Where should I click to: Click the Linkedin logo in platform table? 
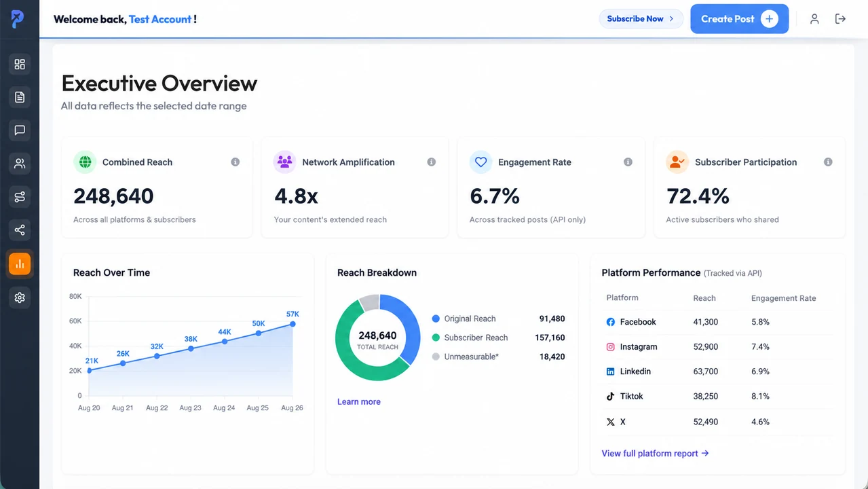click(610, 372)
